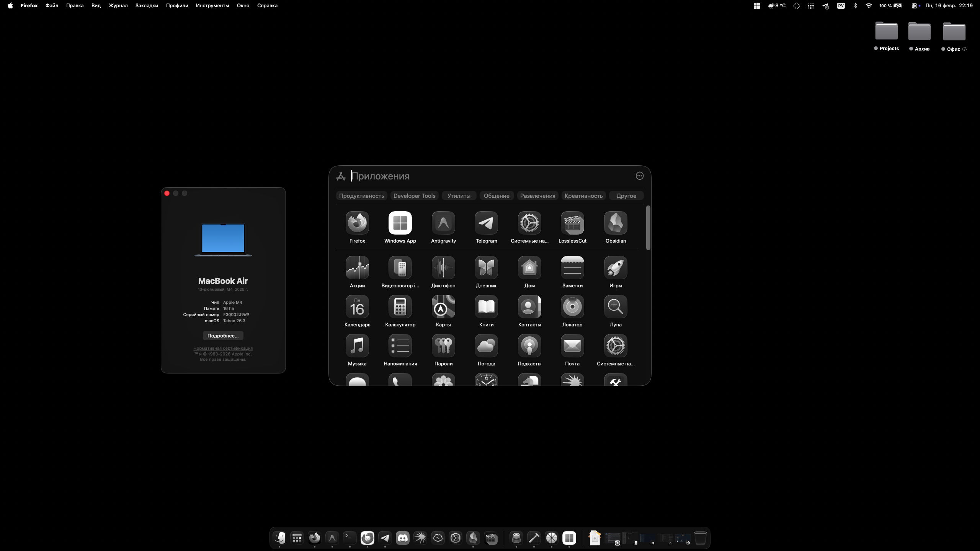The height and width of the screenshot is (551, 980).
Task: Launch the Локатор Find My app
Action: (572, 307)
